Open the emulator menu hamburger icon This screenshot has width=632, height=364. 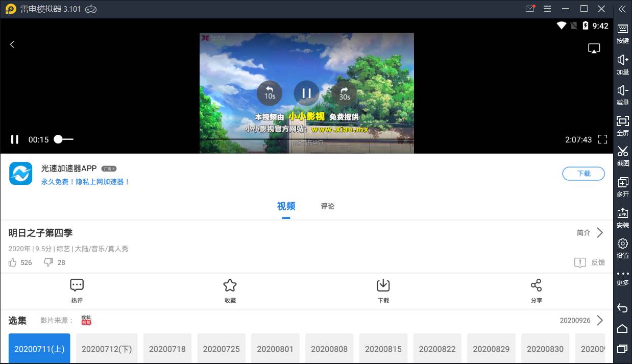(547, 9)
